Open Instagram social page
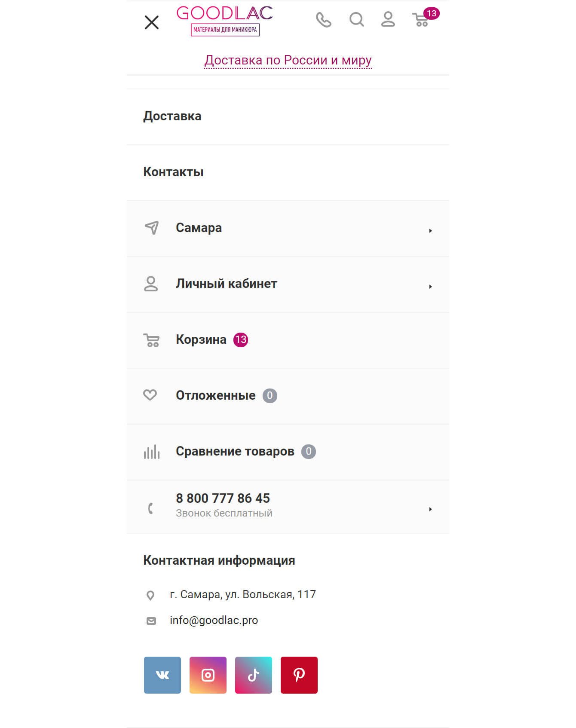 point(208,675)
